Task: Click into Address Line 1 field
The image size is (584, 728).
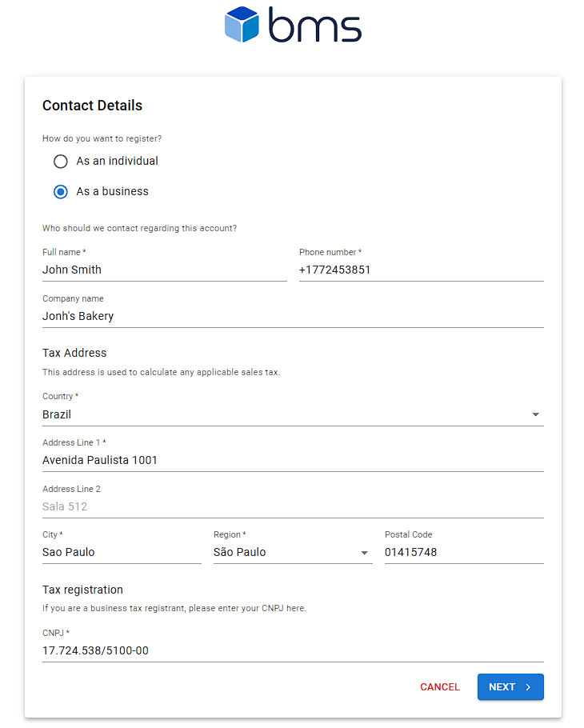Action: pos(293,460)
